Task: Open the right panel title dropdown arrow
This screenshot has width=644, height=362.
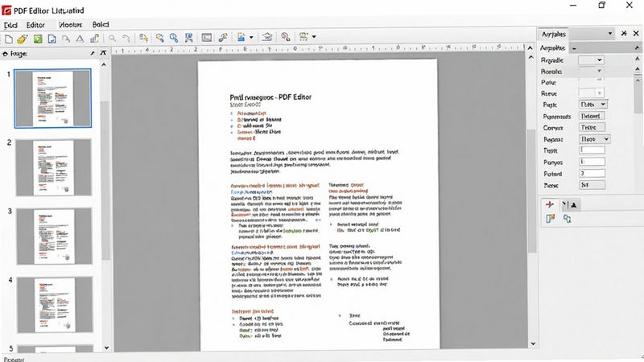Action: [610, 33]
